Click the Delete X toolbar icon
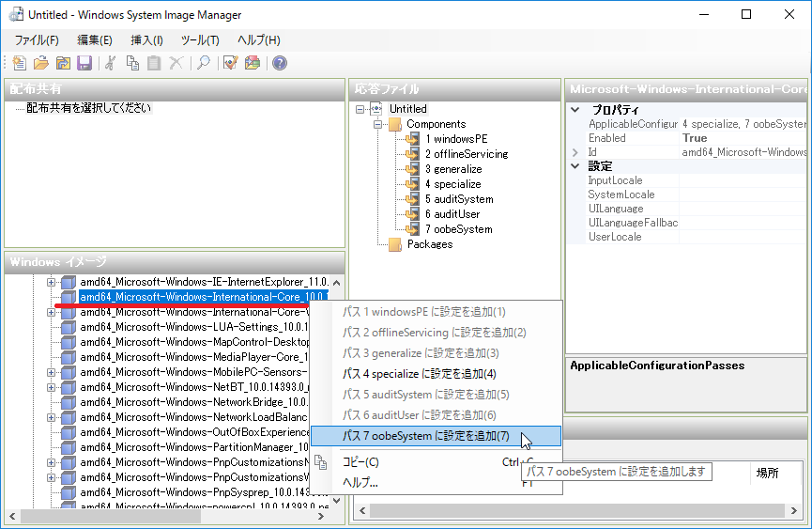 click(176, 63)
